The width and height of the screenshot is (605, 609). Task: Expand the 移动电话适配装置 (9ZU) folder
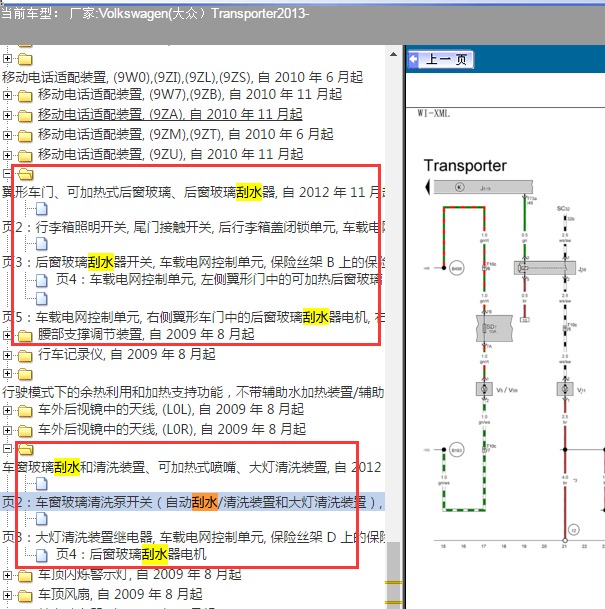tap(7, 155)
